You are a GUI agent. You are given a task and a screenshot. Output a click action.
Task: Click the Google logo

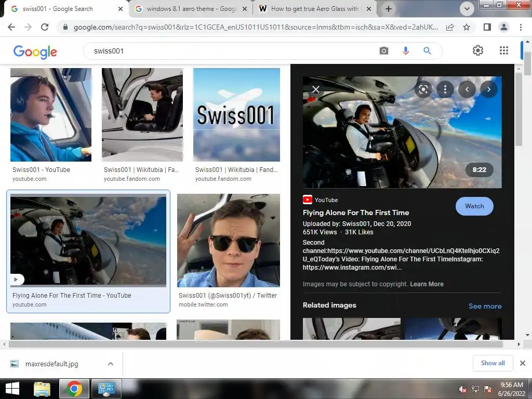coord(35,51)
